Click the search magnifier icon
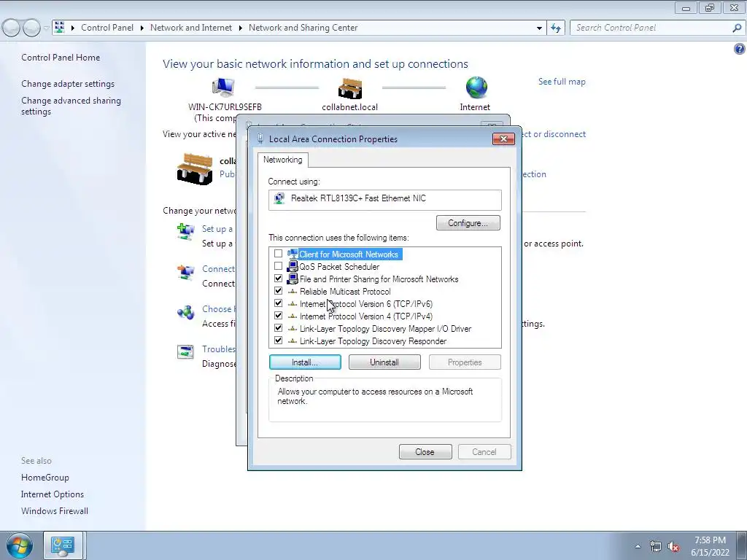 click(x=737, y=28)
